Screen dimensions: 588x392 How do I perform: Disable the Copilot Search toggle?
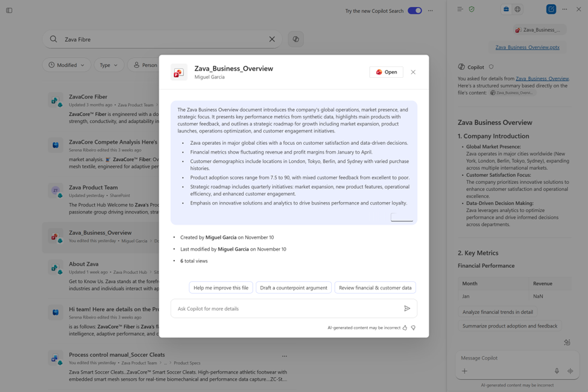pos(416,11)
